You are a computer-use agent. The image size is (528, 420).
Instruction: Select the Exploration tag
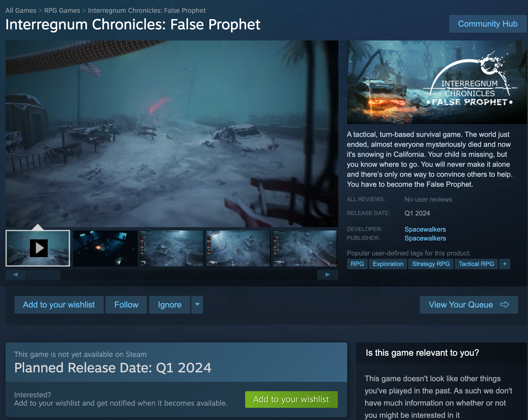[388, 264]
